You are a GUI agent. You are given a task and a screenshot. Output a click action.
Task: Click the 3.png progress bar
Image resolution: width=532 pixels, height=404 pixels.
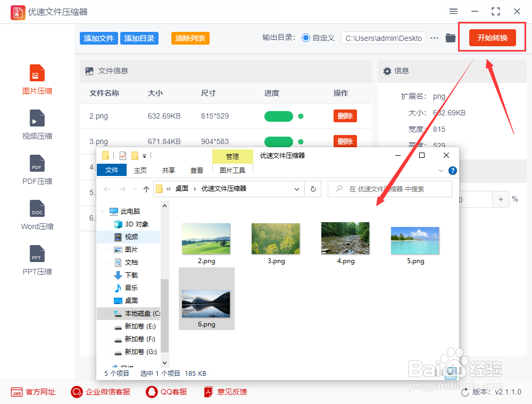(x=279, y=142)
